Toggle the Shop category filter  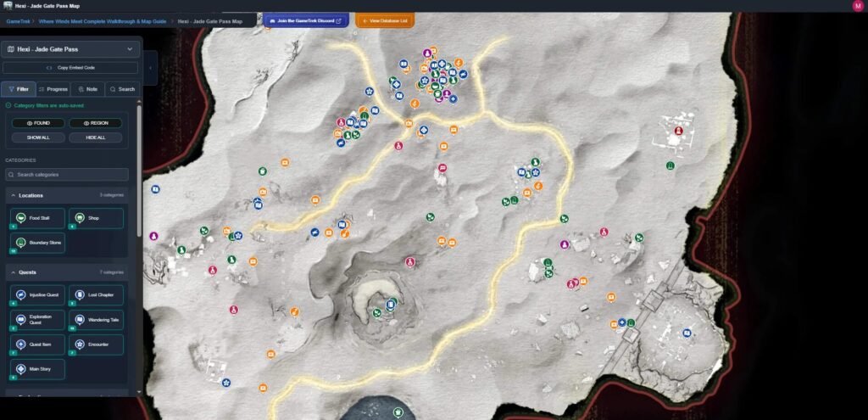click(95, 219)
